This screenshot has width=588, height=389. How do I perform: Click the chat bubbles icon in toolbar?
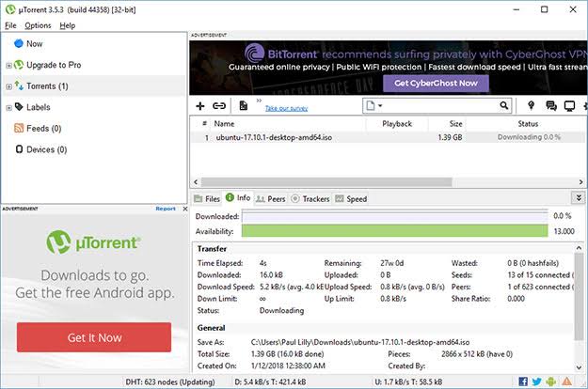551,106
